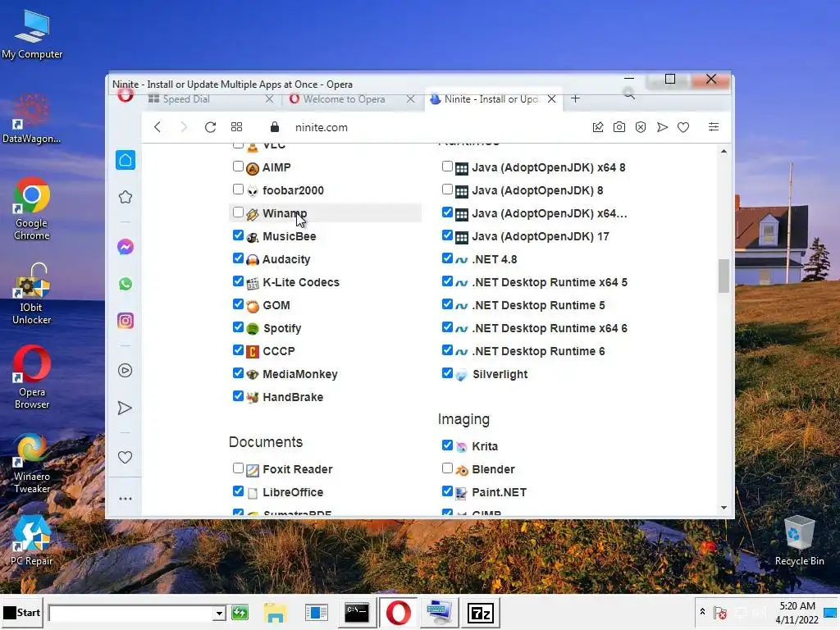Switch to the Speed Dial tab
840x630 pixels.
click(186, 99)
